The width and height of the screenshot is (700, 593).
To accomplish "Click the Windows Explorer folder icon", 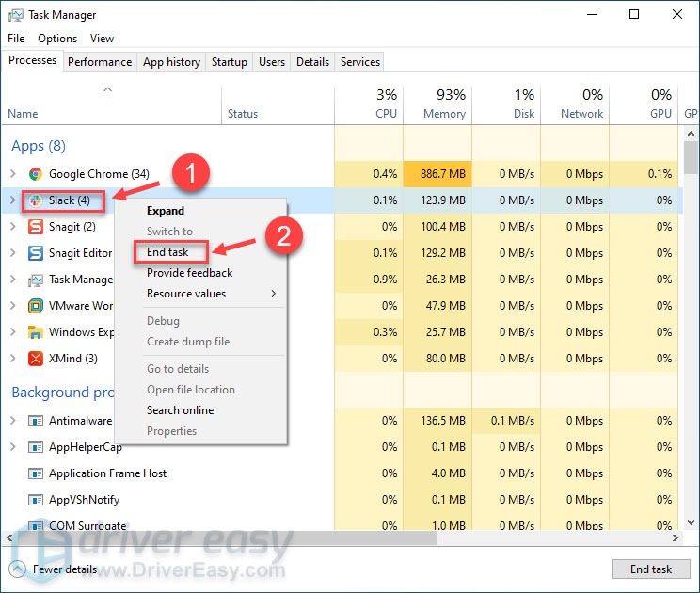I will click(x=35, y=332).
